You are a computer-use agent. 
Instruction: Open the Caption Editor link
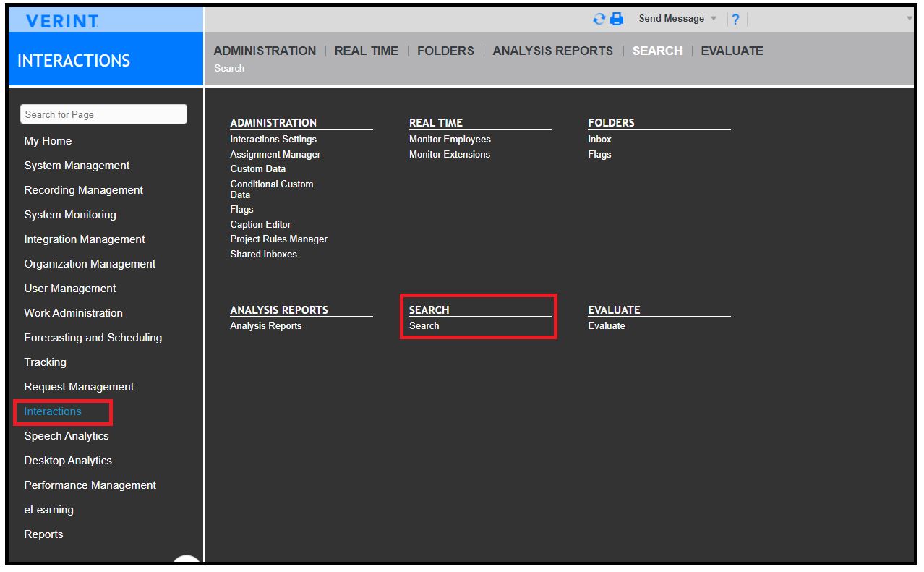pos(260,225)
